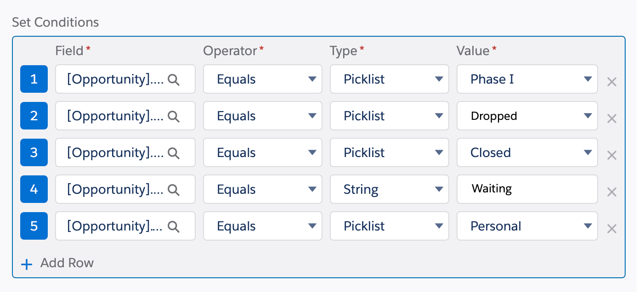Remove condition row 1 with X icon
The width and height of the screenshot is (644, 292).
(x=611, y=82)
